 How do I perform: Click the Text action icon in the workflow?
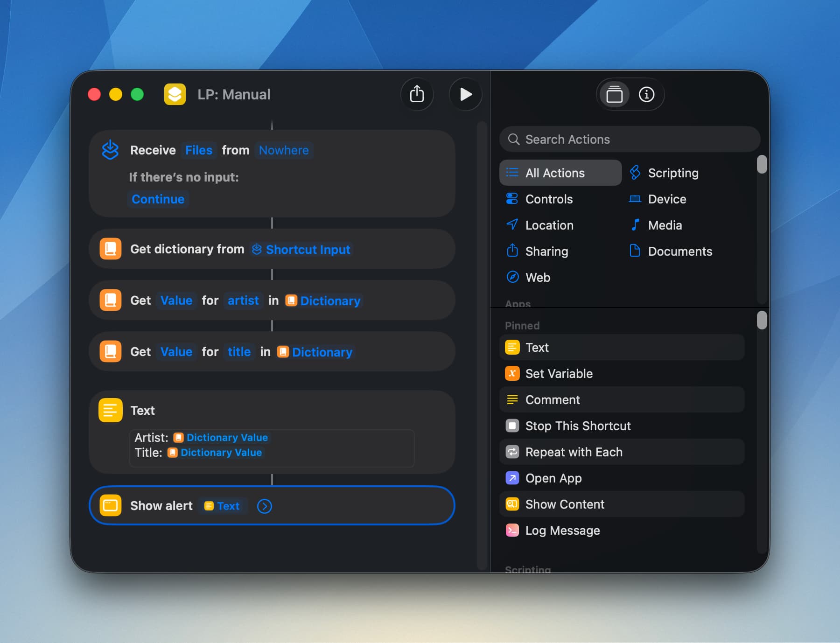(x=111, y=411)
